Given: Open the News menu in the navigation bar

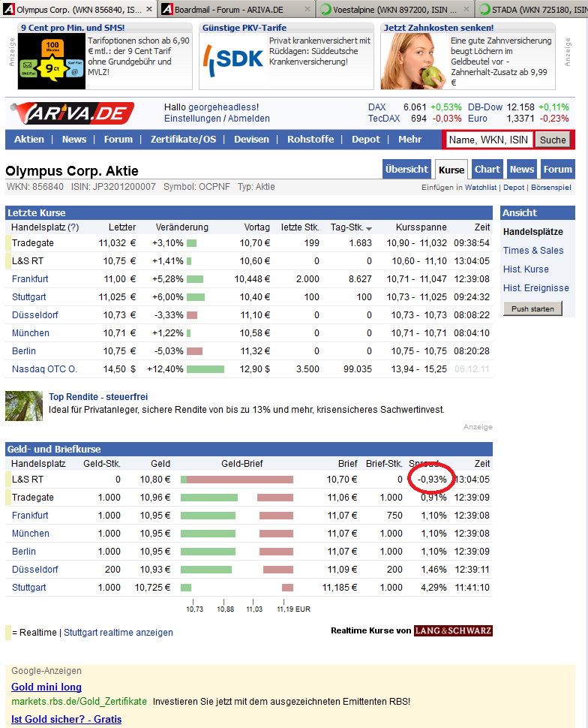Looking at the screenshot, I should [74, 140].
